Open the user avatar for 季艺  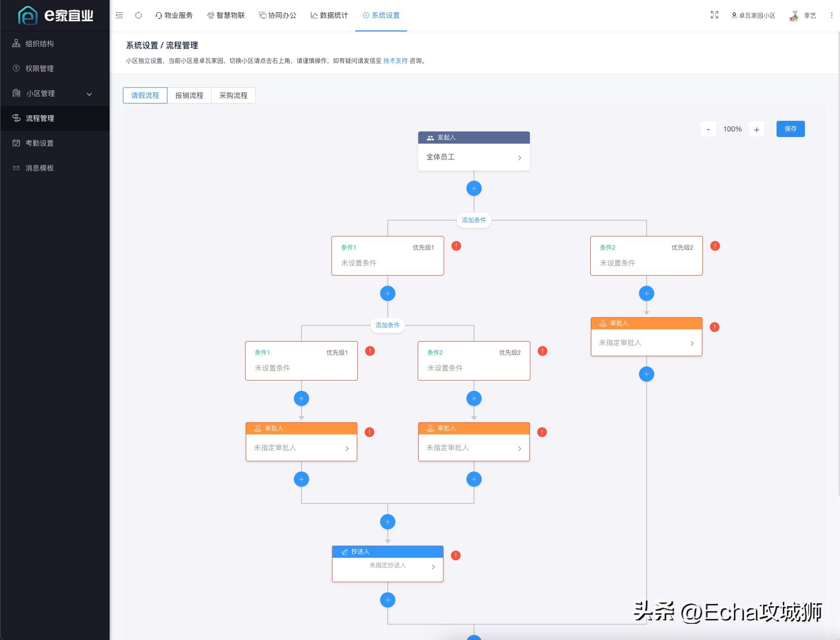coord(793,15)
